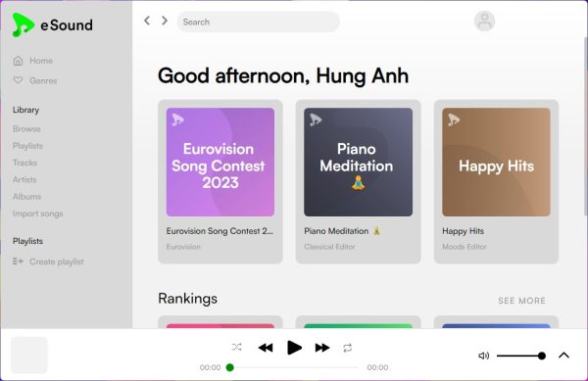Click the play button
The width and height of the screenshot is (588, 381).
pos(294,348)
